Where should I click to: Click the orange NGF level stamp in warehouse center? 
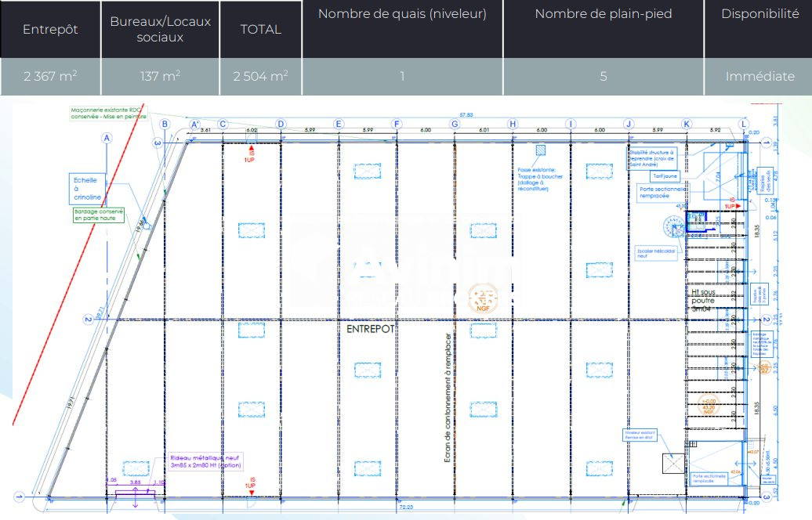pyautogui.click(x=480, y=298)
